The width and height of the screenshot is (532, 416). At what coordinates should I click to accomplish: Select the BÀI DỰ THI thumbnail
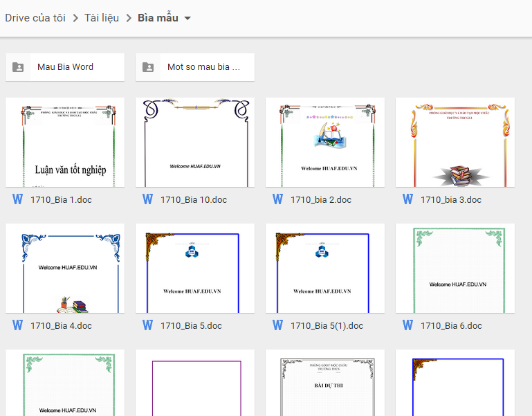pyautogui.click(x=325, y=383)
